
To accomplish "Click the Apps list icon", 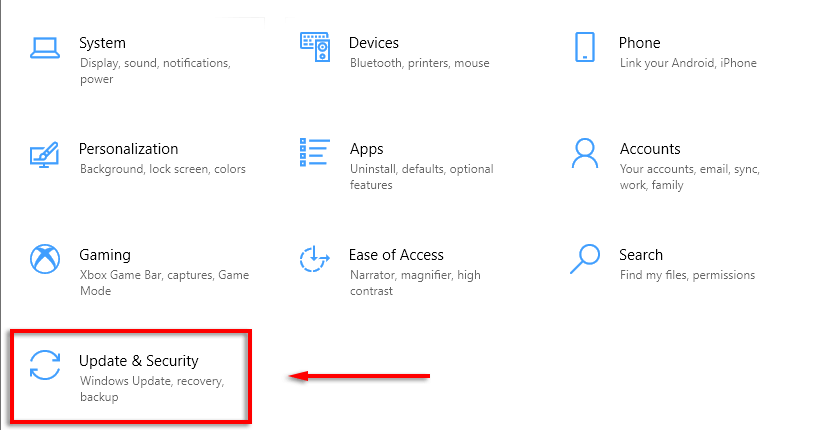I will pos(315,152).
